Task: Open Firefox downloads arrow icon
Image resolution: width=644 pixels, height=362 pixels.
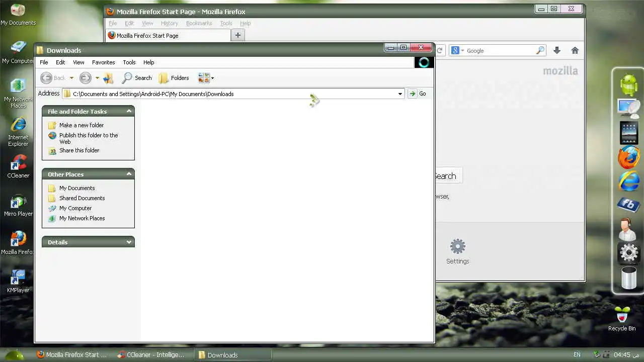Action: pos(557,50)
